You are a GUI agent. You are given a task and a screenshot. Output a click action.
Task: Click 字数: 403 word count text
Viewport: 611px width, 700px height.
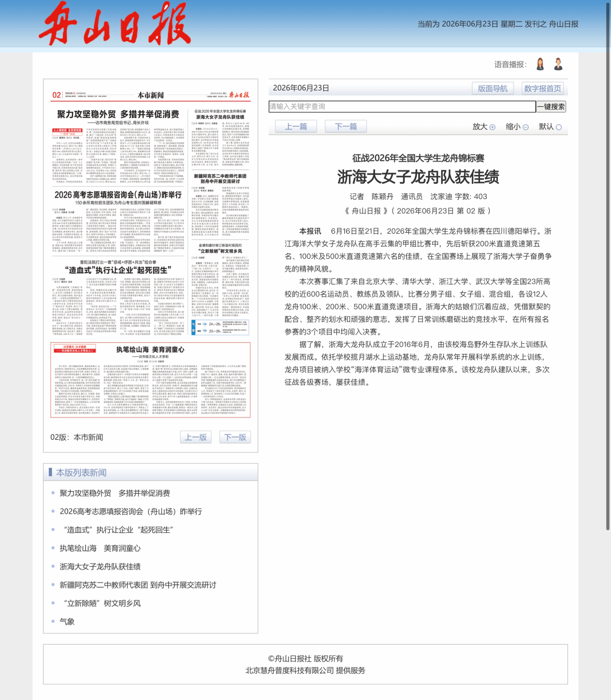471,196
